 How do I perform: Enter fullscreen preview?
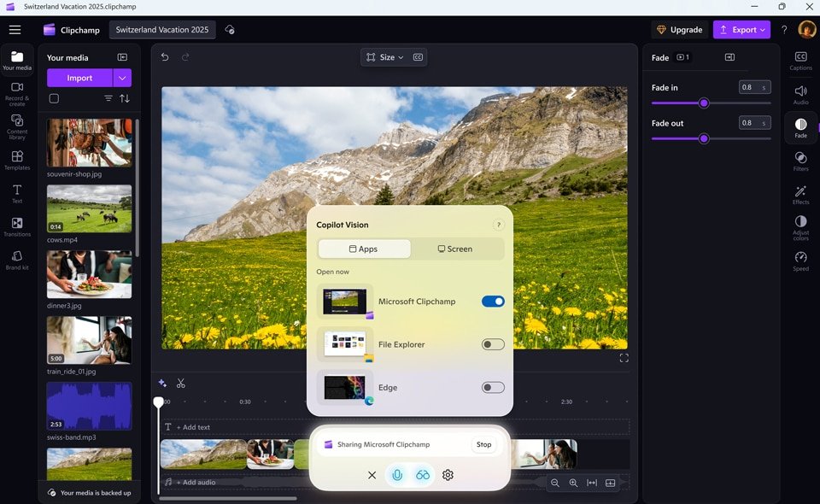624,358
